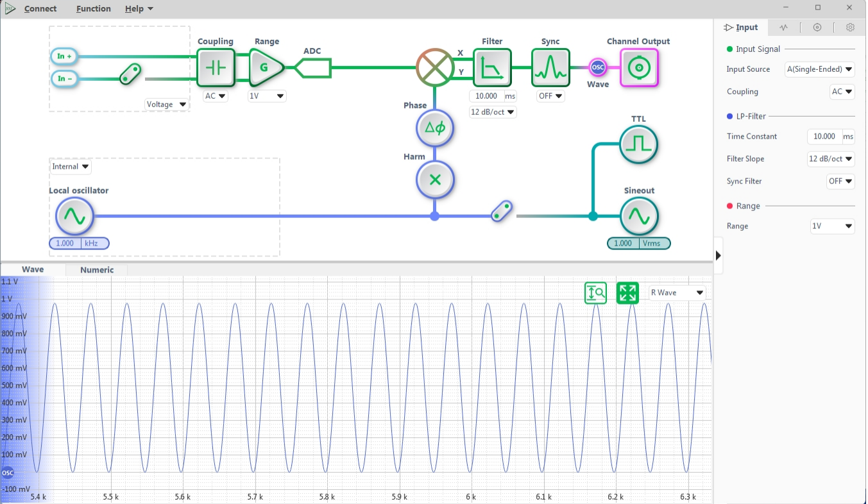Open the 1V range dropdown under Range block

267,96
